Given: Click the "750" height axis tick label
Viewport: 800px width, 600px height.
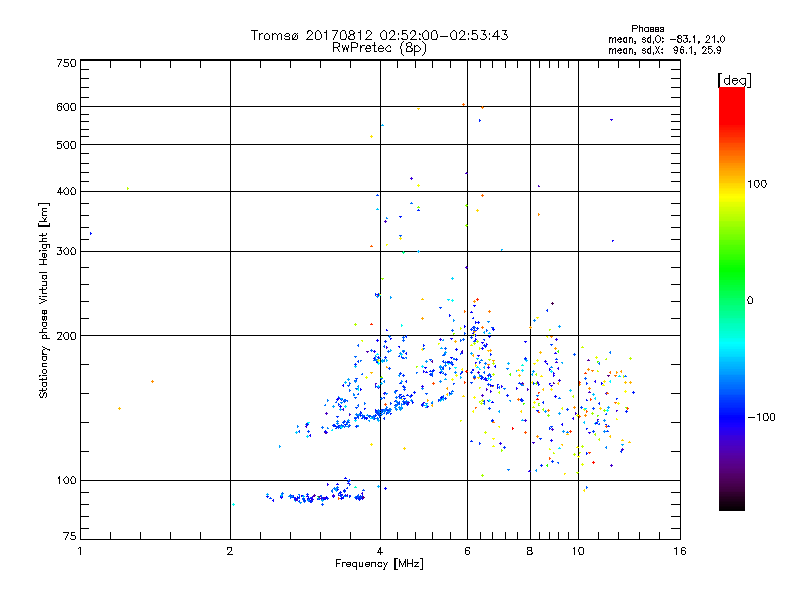Looking at the screenshot, I should (x=67, y=63).
